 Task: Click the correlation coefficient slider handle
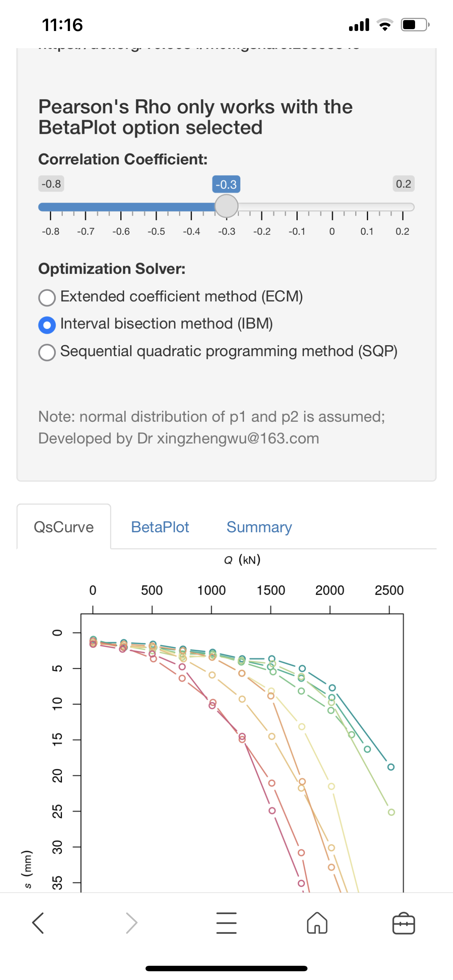click(226, 206)
